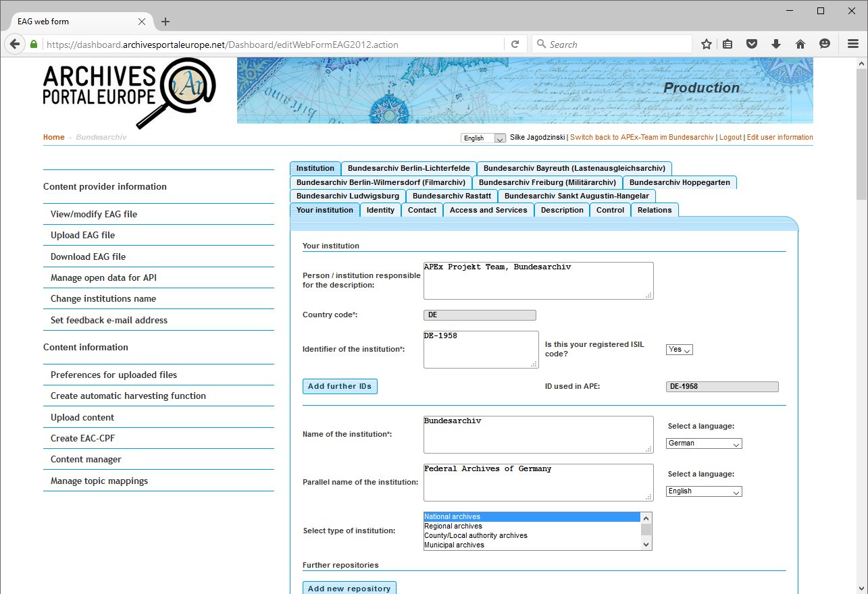Reload the page with refresh icon
Screen dimensions: 868x594
[515, 44]
